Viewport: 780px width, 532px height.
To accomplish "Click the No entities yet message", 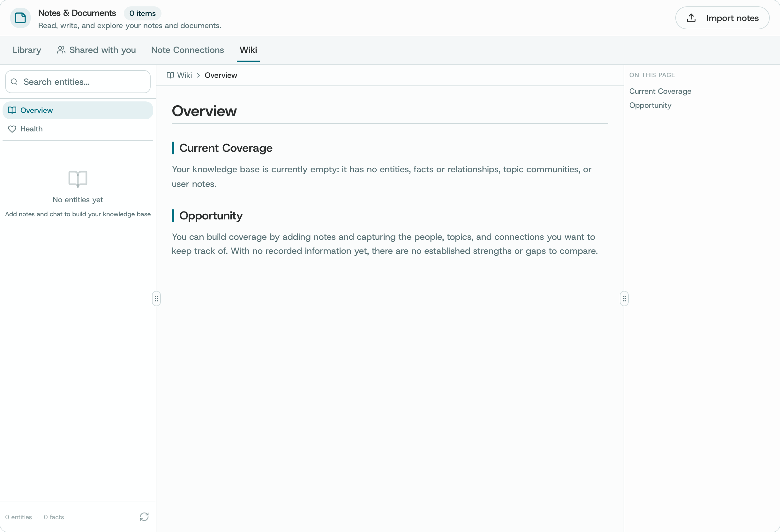I will point(78,200).
